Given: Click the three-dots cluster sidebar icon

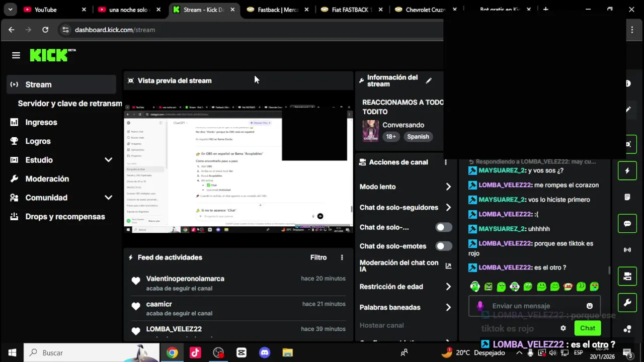Looking at the screenshot, I should (x=627, y=329).
